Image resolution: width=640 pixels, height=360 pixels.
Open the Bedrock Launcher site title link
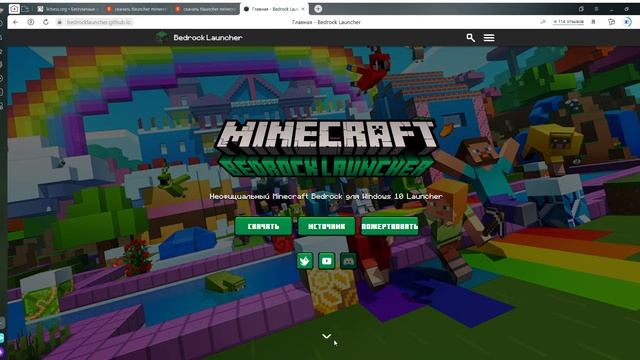(208, 38)
